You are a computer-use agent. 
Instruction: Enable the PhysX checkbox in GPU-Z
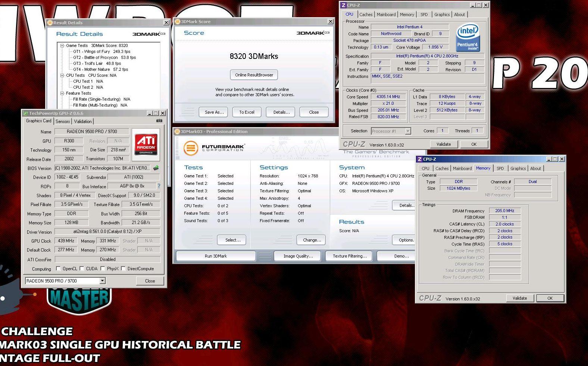point(103,268)
